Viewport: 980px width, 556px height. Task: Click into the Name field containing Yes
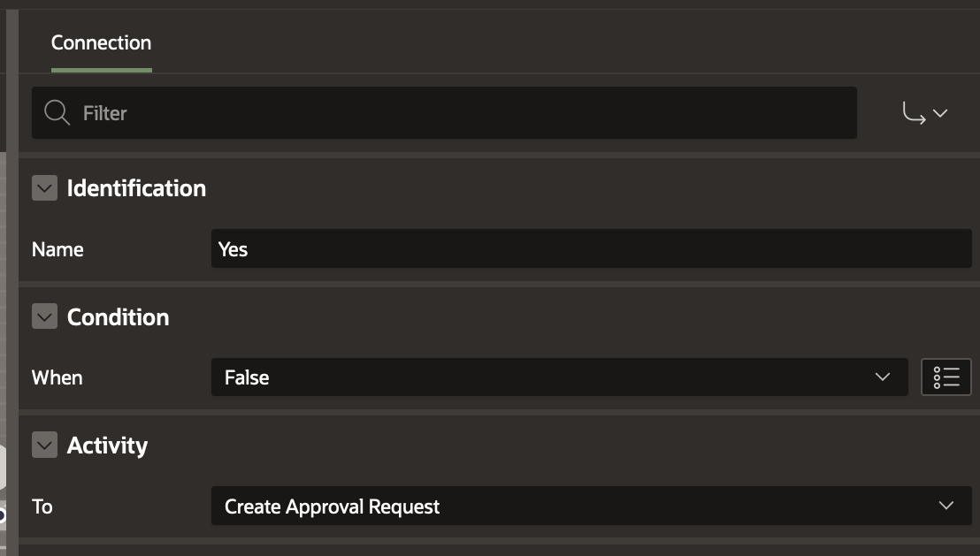click(x=591, y=249)
